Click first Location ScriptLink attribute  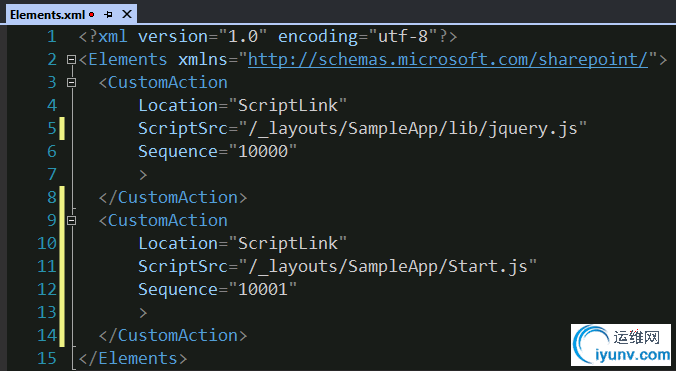tap(242, 105)
